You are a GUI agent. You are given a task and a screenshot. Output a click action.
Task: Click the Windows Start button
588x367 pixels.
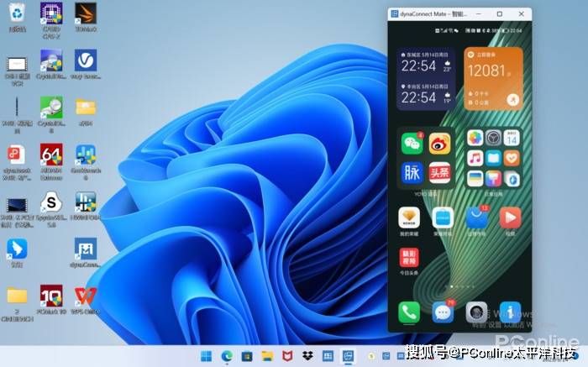pyautogui.click(x=207, y=356)
